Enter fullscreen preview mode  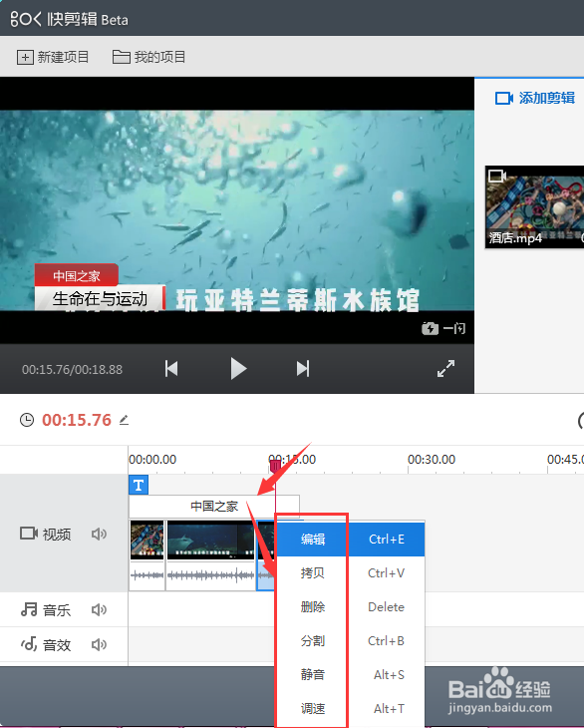[445, 369]
